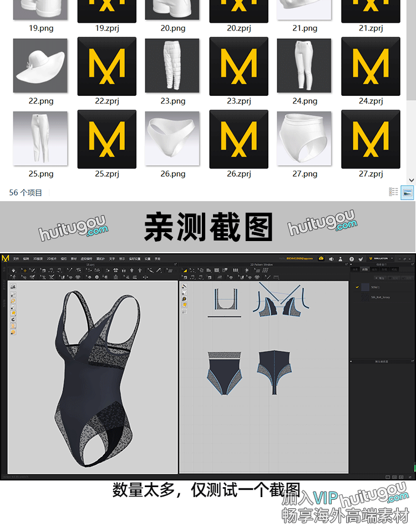Open the help question mark icon
The image size is (416, 532).
tap(351, 259)
